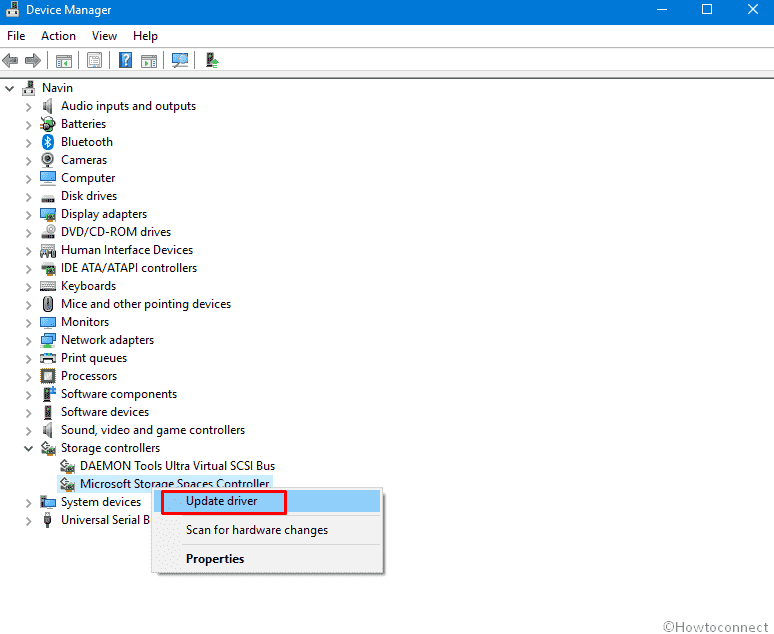Open the Help menu
This screenshot has height=634, width=774.
pyautogui.click(x=145, y=36)
